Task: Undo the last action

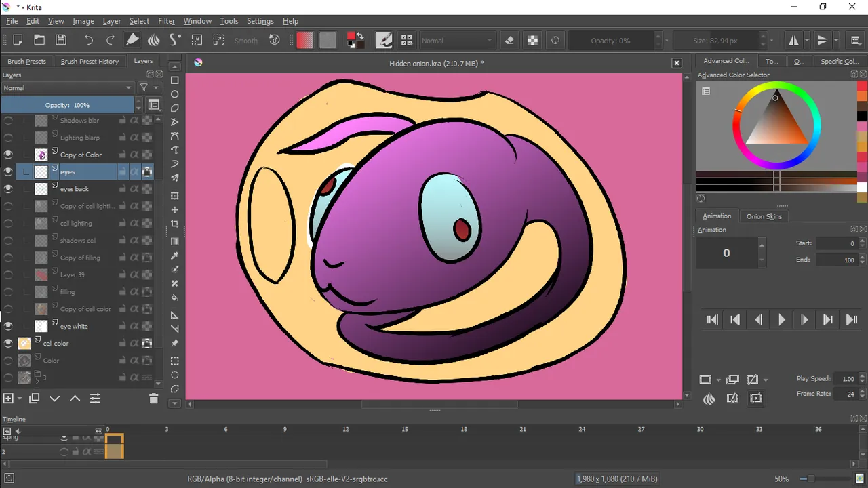Action: click(x=89, y=40)
